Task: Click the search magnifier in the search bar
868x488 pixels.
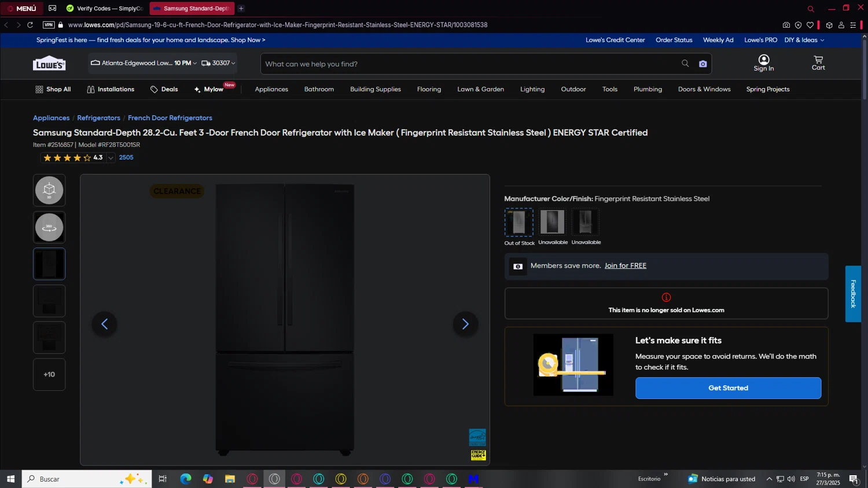Action: pos(685,64)
